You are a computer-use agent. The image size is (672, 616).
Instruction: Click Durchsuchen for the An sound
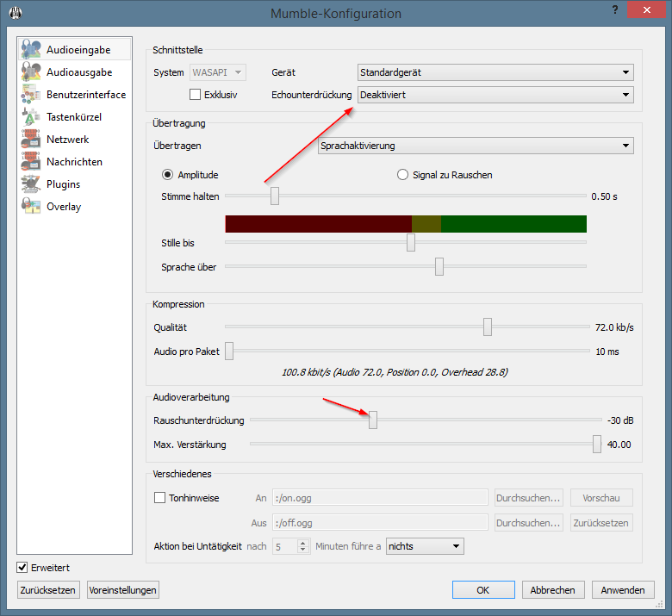[x=528, y=498]
